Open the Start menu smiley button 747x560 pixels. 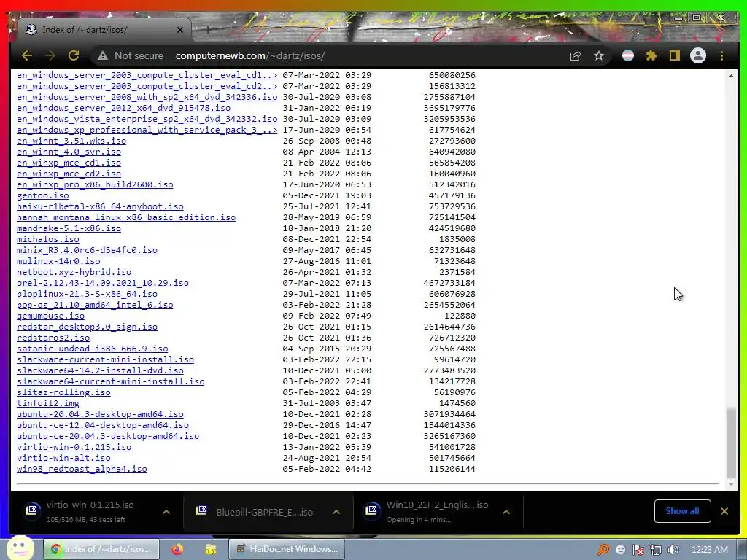pyautogui.click(x=20, y=548)
